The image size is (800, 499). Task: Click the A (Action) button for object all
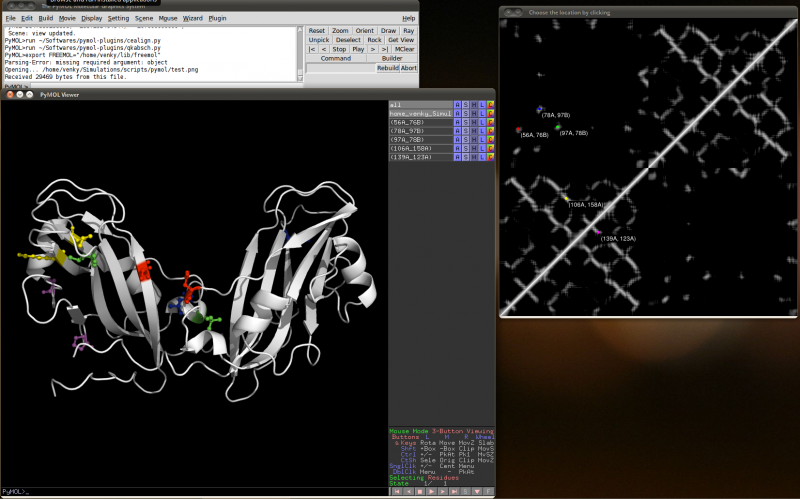(458, 105)
